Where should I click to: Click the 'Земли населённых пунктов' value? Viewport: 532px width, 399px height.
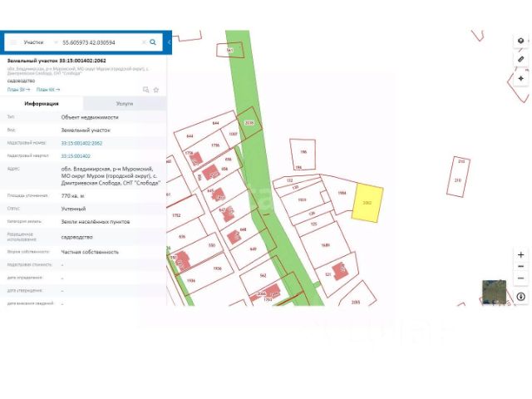[x=96, y=222]
